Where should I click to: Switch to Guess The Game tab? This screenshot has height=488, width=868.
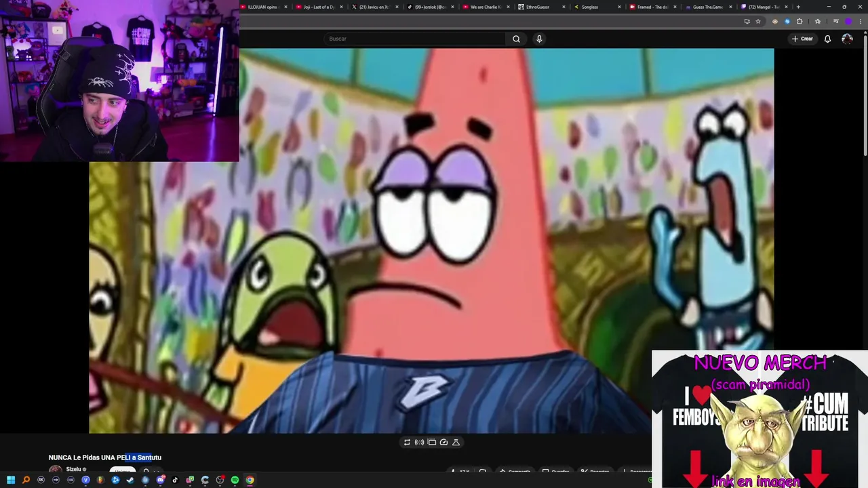pos(708,7)
